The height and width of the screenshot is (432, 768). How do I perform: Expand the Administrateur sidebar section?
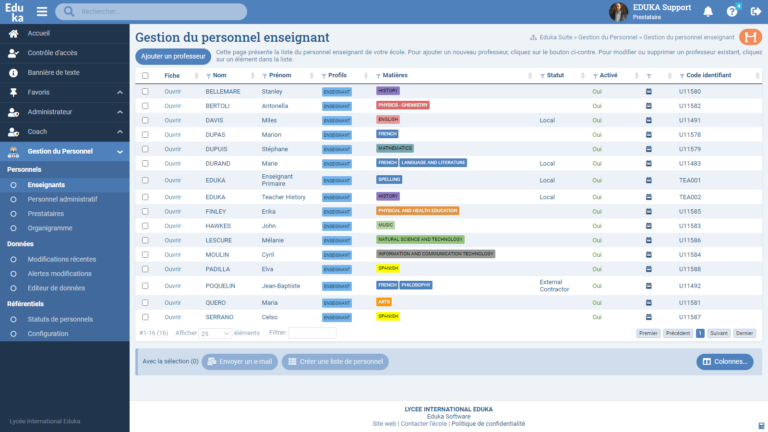120,112
